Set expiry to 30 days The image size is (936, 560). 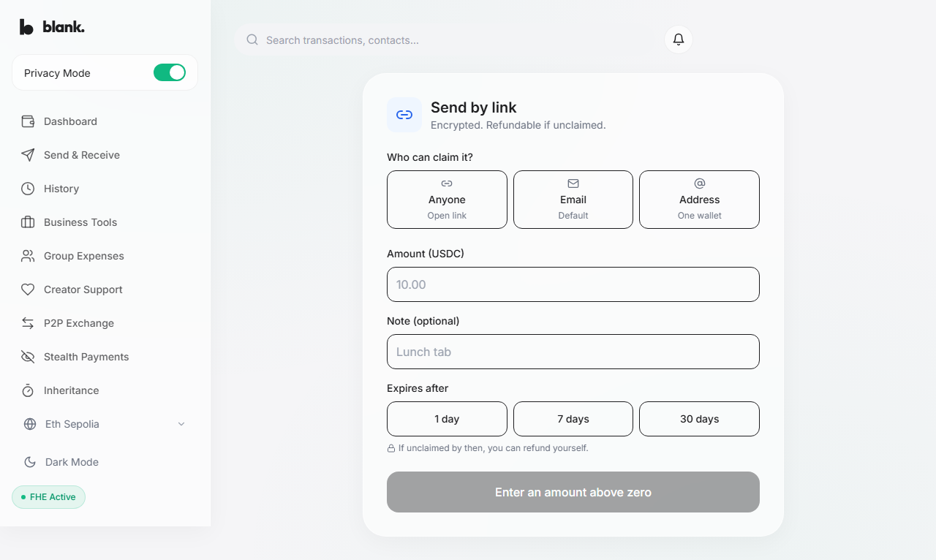point(699,419)
